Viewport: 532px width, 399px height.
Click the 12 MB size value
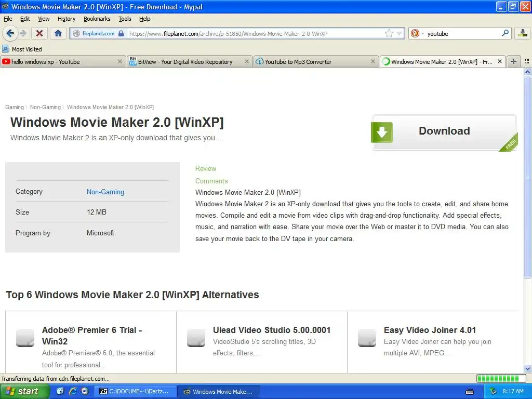pos(96,212)
